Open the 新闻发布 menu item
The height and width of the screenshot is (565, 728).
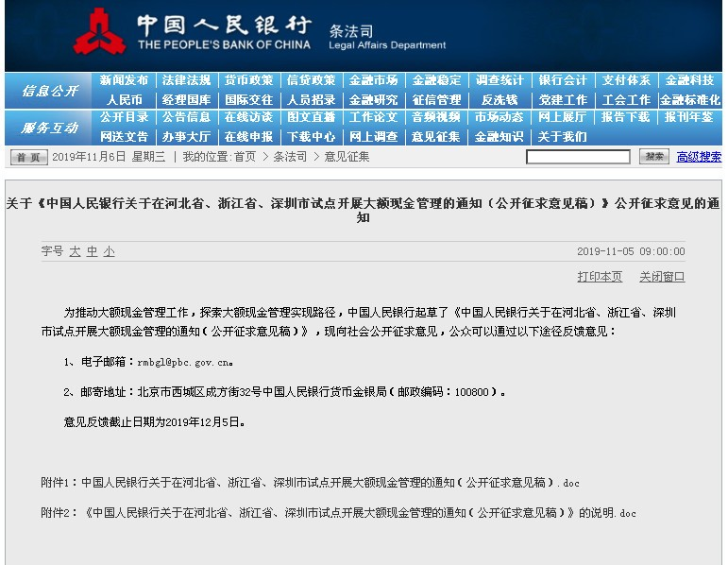coord(124,80)
